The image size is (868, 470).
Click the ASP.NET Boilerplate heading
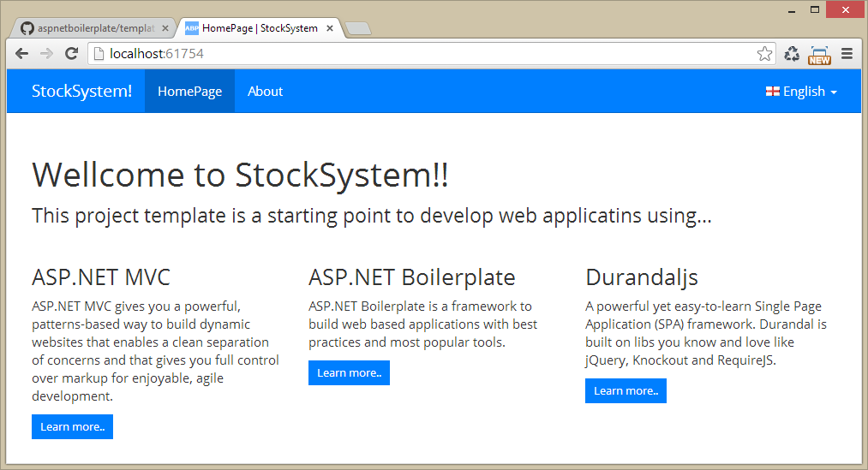412,277
